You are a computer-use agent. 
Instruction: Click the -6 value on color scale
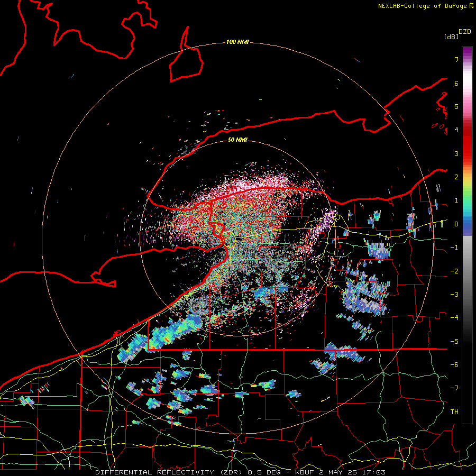pos(454,364)
